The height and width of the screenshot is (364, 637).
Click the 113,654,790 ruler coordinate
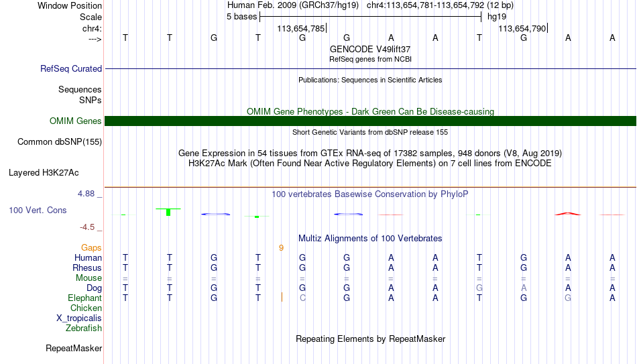(522, 28)
